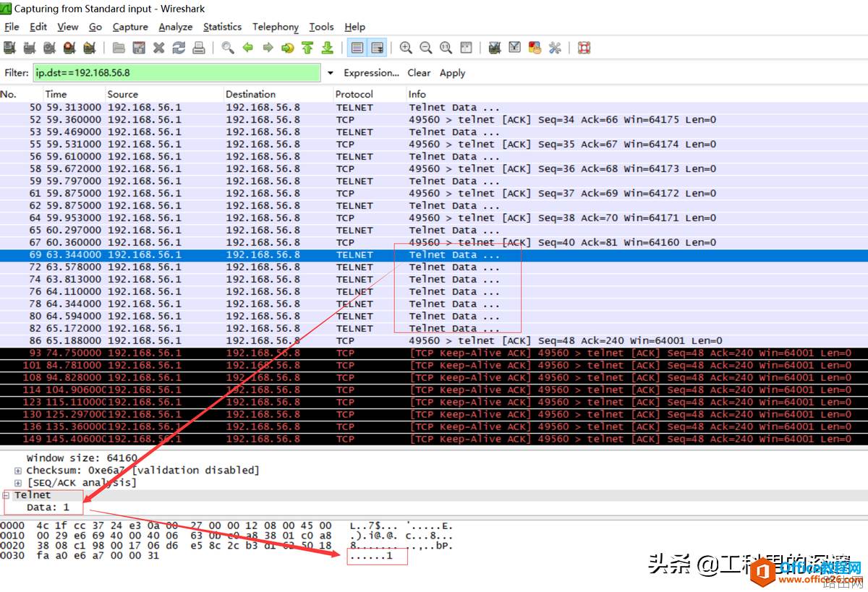Expand the SEQ/ACK analysis node
The image size is (868, 592).
18,483
